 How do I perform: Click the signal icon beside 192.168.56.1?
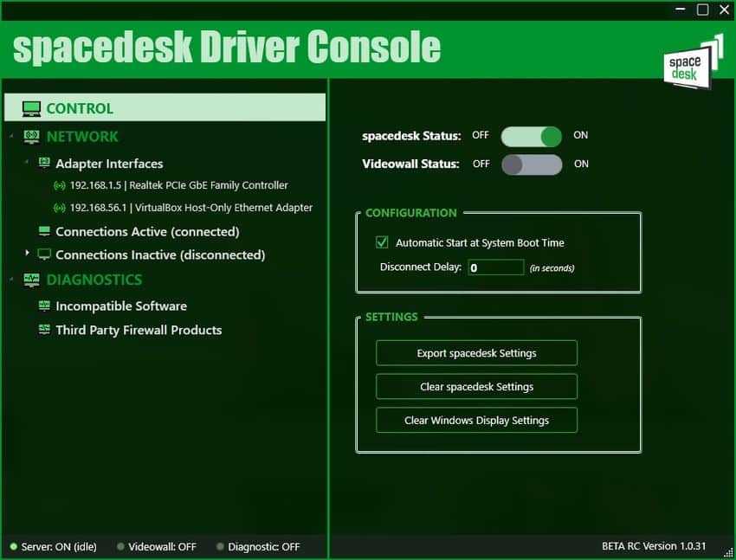pyautogui.click(x=59, y=208)
